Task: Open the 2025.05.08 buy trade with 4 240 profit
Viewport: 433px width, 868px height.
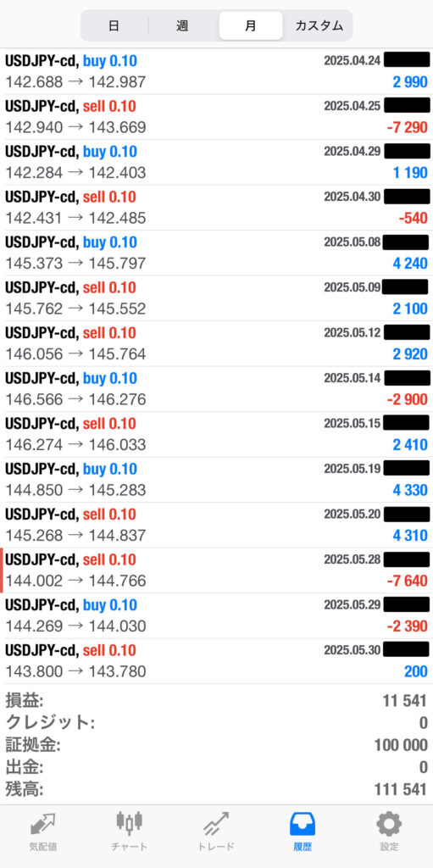Action: 217,253
